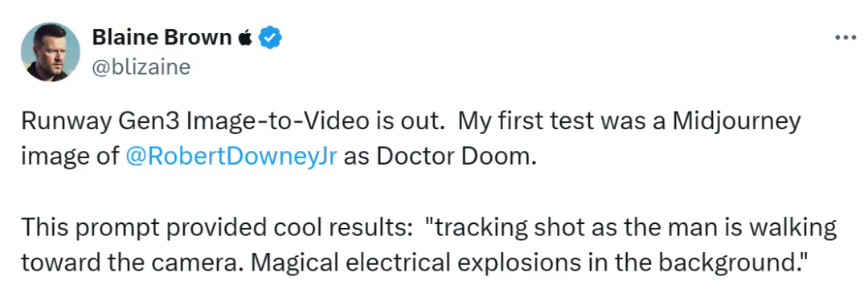Click the phrase 'My first test'
Screen dimensions: 868x289
pos(518,121)
